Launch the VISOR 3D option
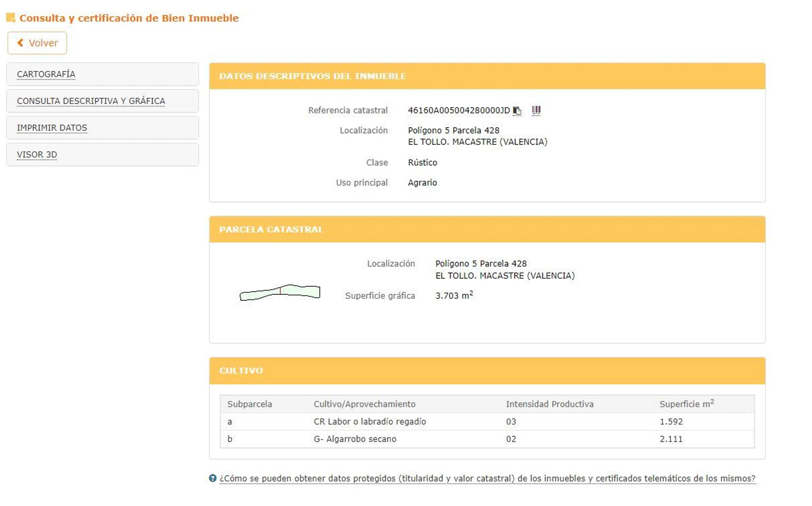 pos(37,154)
